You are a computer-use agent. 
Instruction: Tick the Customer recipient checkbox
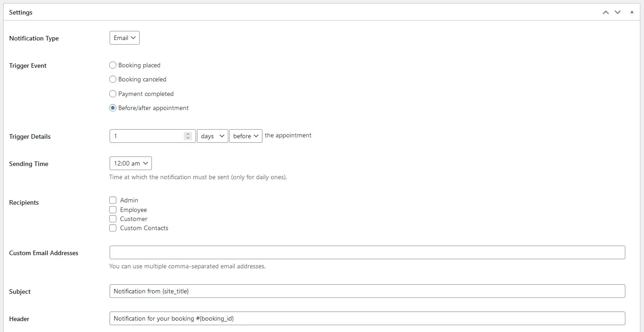pos(113,219)
